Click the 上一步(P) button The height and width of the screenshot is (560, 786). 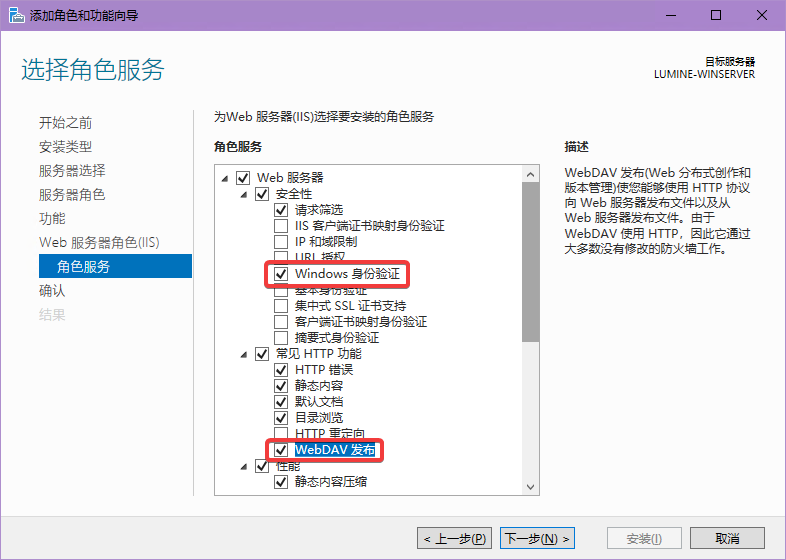(x=455, y=538)
